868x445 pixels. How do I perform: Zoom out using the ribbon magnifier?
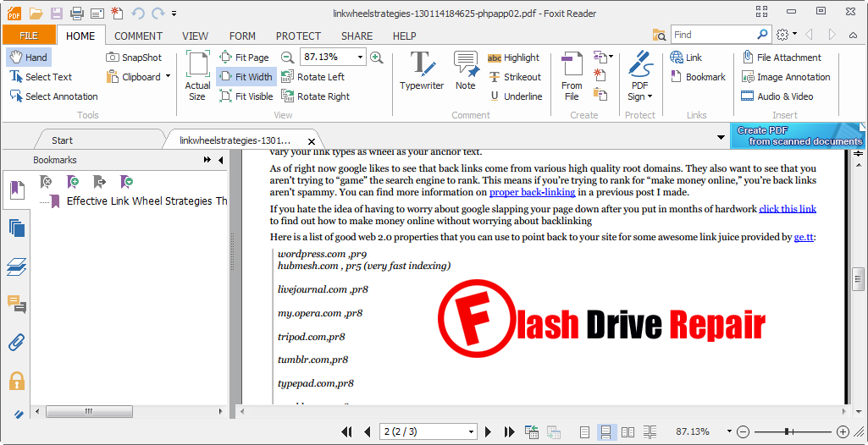287,57
